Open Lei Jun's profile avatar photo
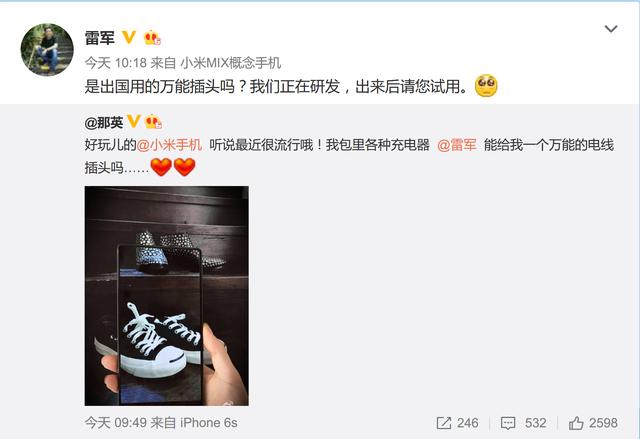This screenshot has height=439, width=640. click(x=47, y=50)
